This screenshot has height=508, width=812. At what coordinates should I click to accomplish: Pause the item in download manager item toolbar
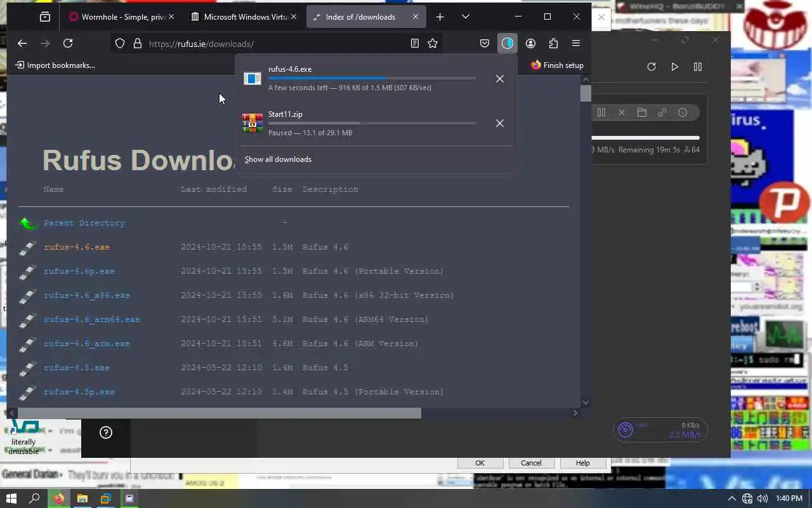point(601,112)
